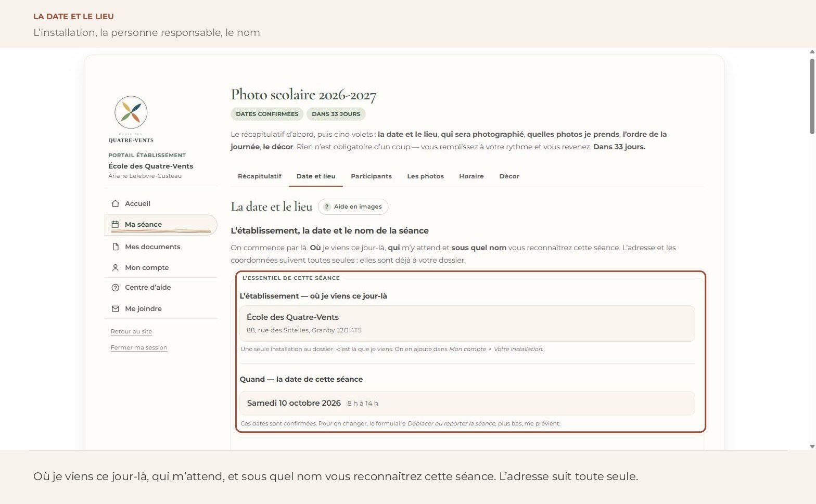This screenshot has height=504, width=816.
Task: Click the vertical scrollbar thumb
Action: (x=812, y=96)
